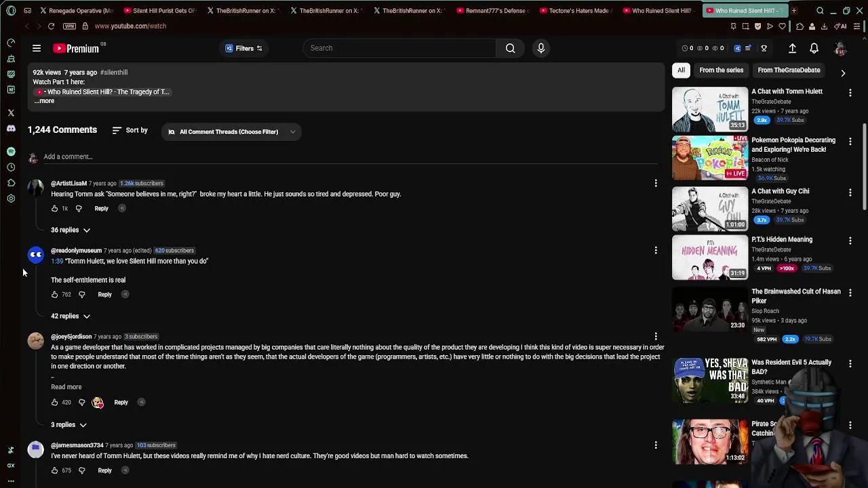Expand the 36 replies thread
The width and height of the screenshot is (868, 488).
click(71, 230)
